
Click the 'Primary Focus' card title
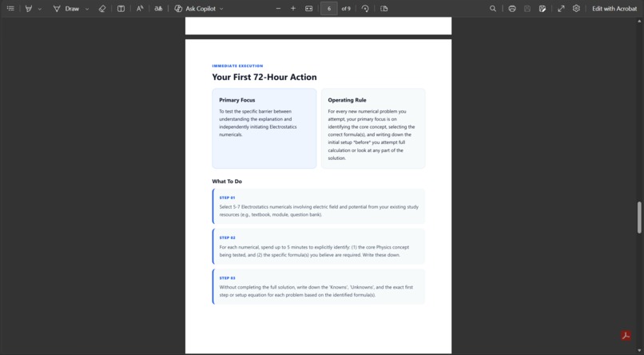237,100
